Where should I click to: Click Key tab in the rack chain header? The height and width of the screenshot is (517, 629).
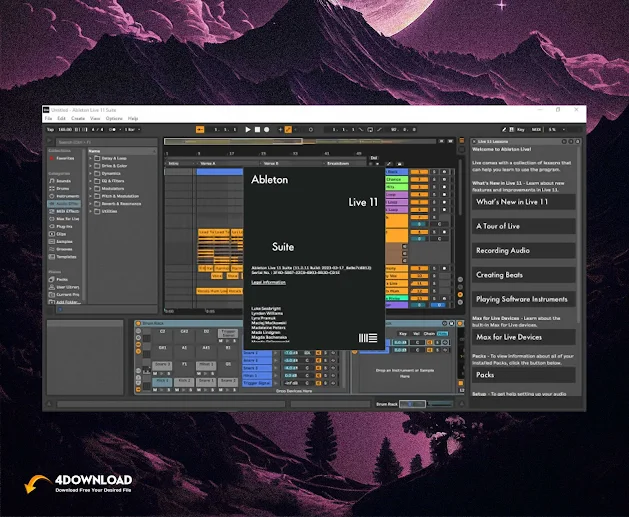click(403, 334)
